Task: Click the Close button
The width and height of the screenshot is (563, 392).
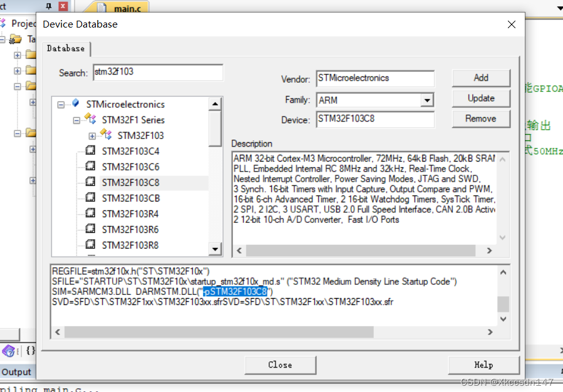Action: point(281,365)
